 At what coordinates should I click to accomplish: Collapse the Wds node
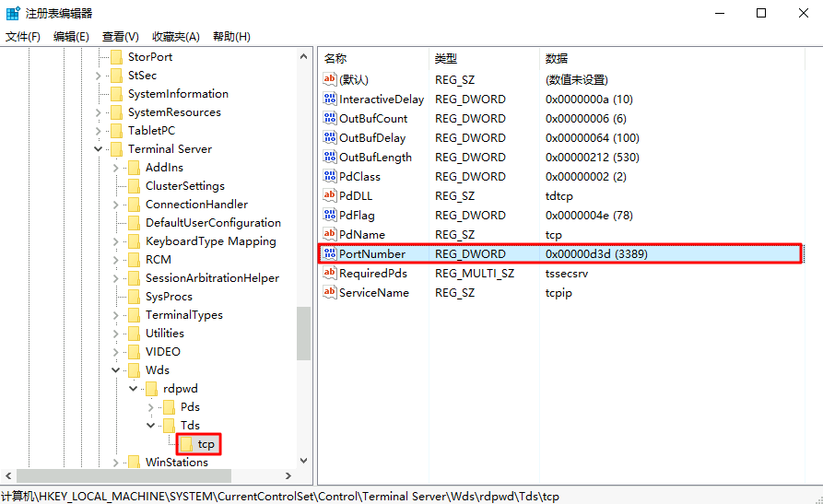pyautogui.click(x=116, y=370)
